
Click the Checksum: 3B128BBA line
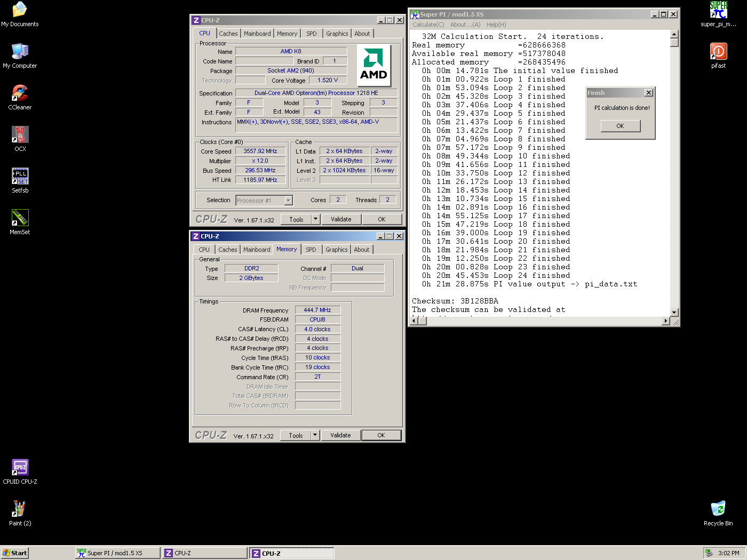(x=455, y=301)
